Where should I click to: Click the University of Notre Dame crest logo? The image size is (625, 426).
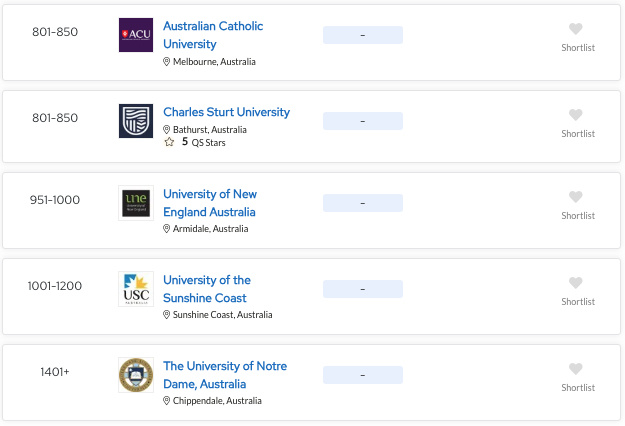pos(136,375)
